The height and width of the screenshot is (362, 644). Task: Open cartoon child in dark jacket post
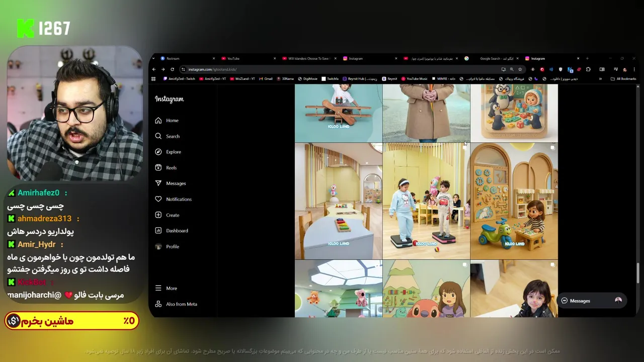(514, 289)
